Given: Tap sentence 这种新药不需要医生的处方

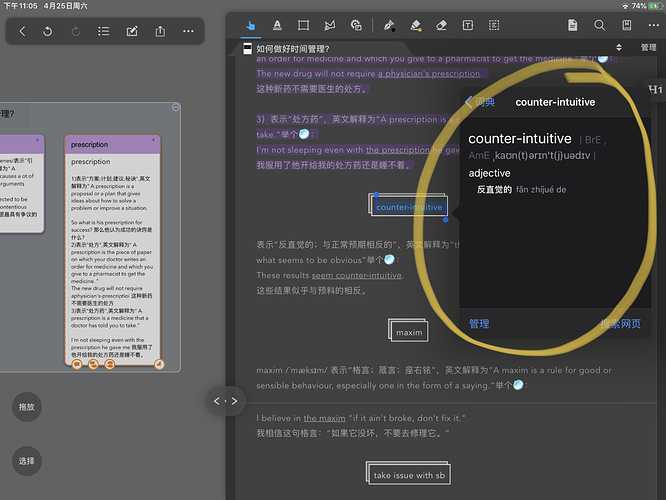Looking at the screenshot, I should pyautogui.click(x=311, y=89).
